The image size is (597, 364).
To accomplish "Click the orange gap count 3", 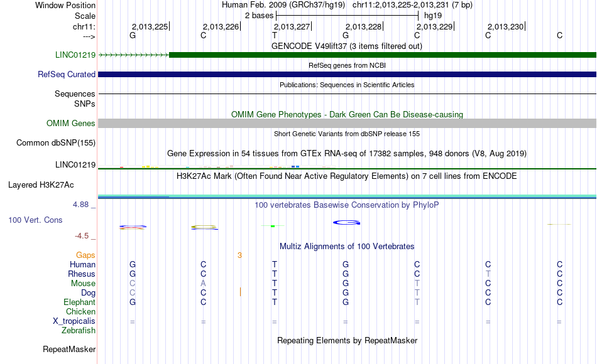I will 239,255.
